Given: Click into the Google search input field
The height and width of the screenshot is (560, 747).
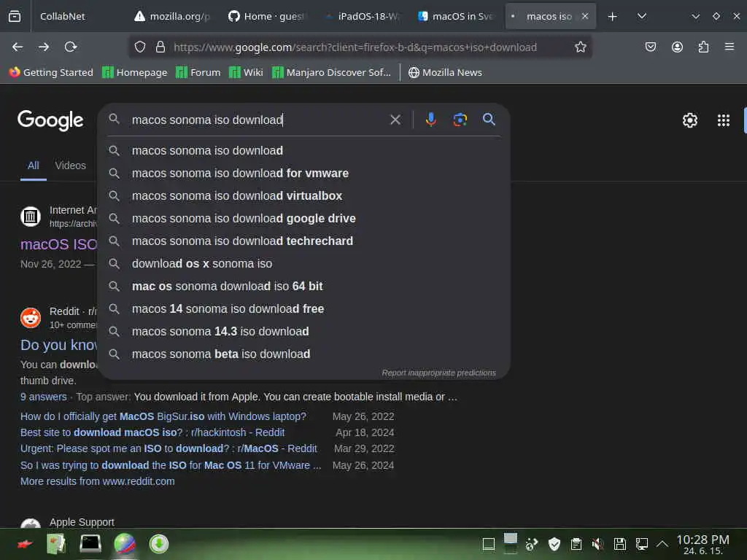Looking at the screenshot, I should point(258,120).
